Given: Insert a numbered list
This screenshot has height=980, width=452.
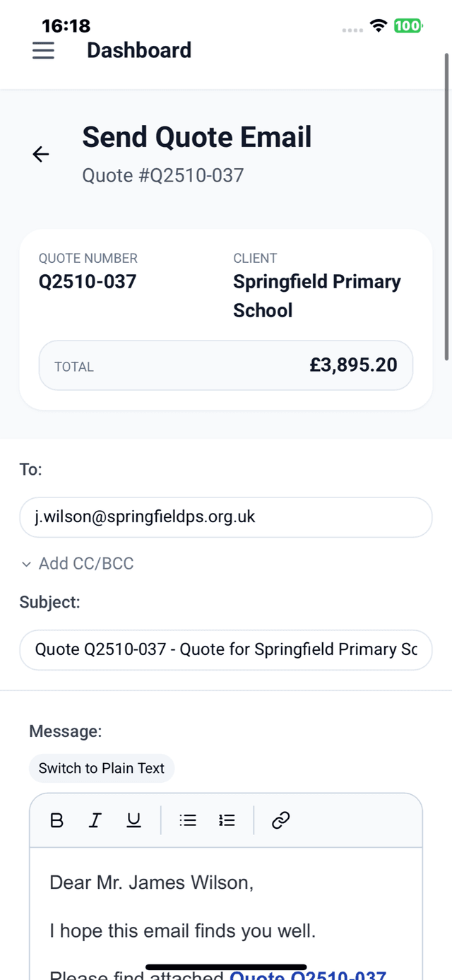Looking at the screenshot, I should 227,820.
